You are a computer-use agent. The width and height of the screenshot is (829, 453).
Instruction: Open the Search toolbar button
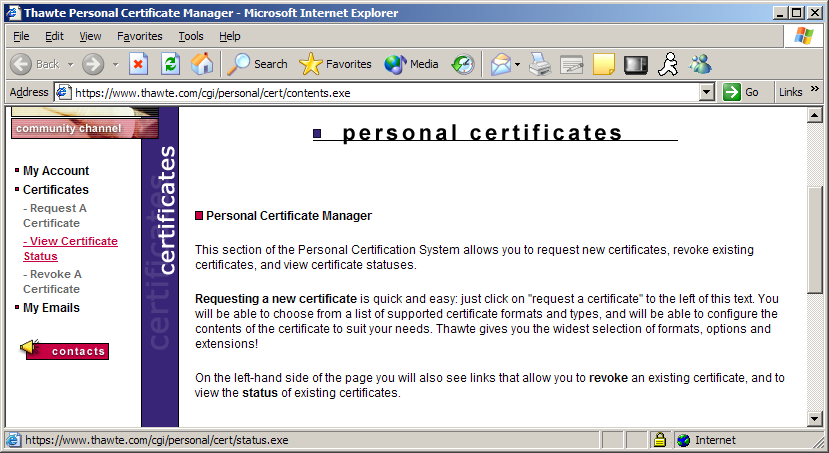coord(257,64)
